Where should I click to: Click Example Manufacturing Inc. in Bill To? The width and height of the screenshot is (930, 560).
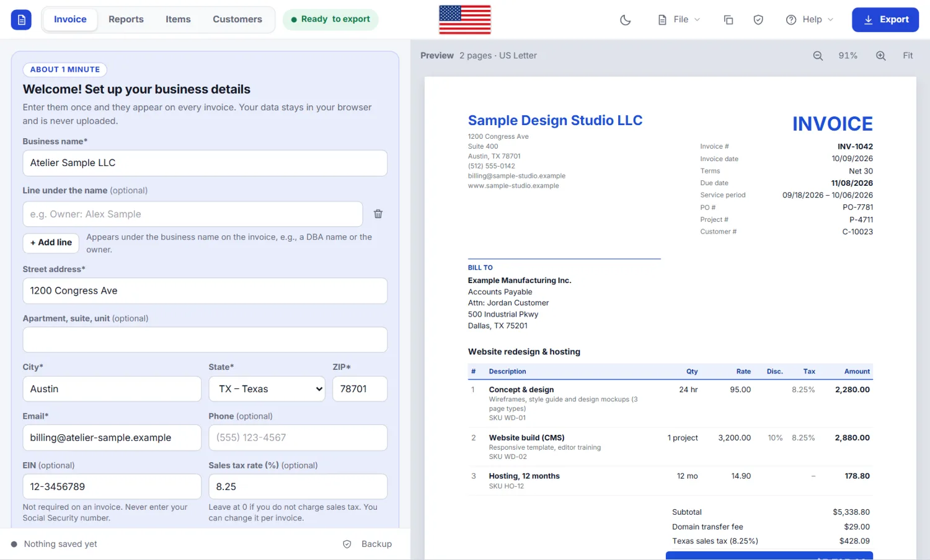point(520,281)
